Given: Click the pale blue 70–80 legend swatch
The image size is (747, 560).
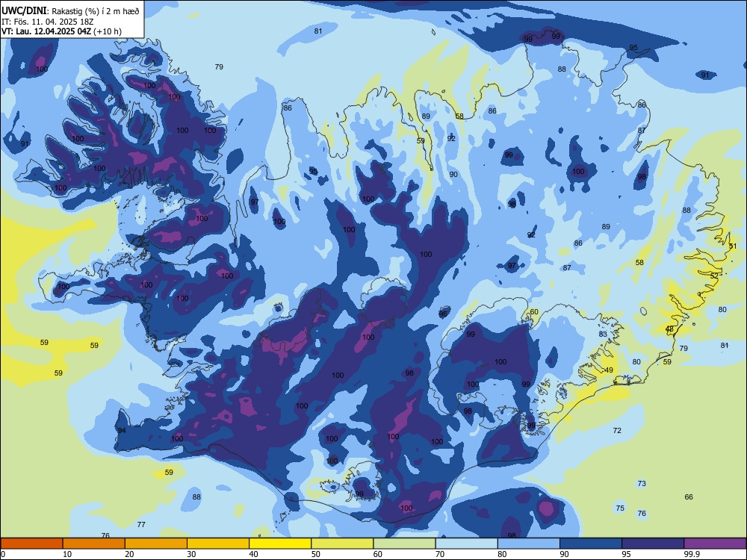Looking at the screenshot, I should click(x=466, y=544).
